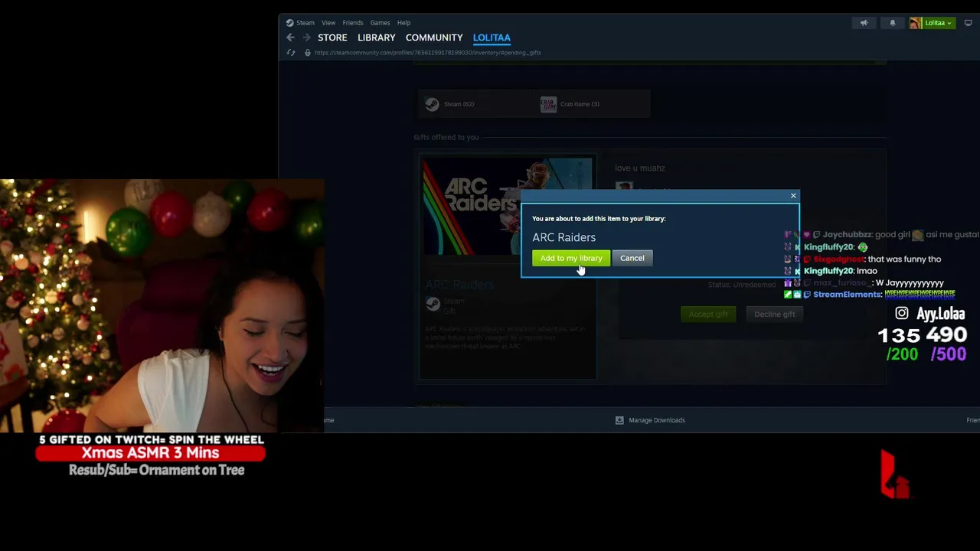
Task: Click the ARC Raiders gift artwork
Action: (507, 207)
